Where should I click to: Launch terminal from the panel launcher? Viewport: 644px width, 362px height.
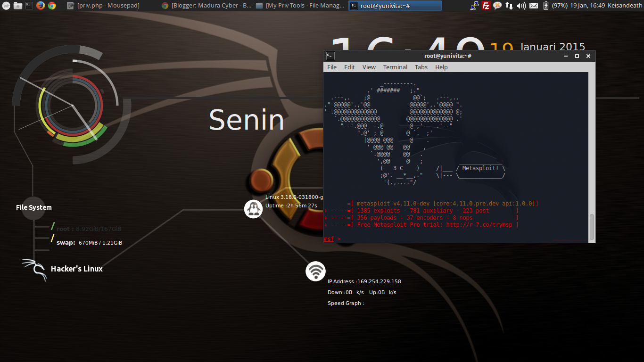click(x=29, y=6)
